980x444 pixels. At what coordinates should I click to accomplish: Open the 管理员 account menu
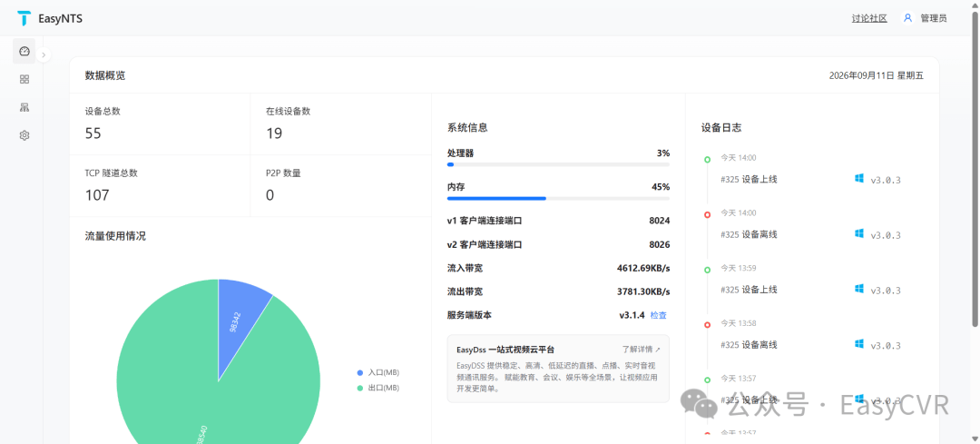[933, 19]
